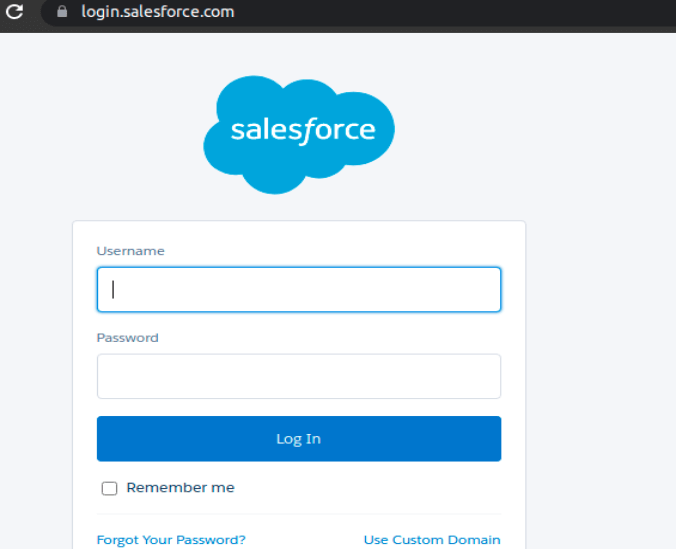Screen dimensions: 676x549
Task: Open the Forgot Your Password link
Action: [171, 540]
